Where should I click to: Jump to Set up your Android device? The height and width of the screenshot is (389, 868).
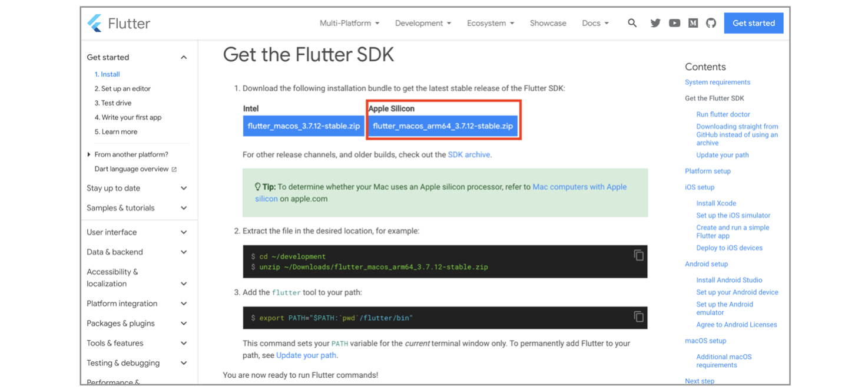click(737, 292)
